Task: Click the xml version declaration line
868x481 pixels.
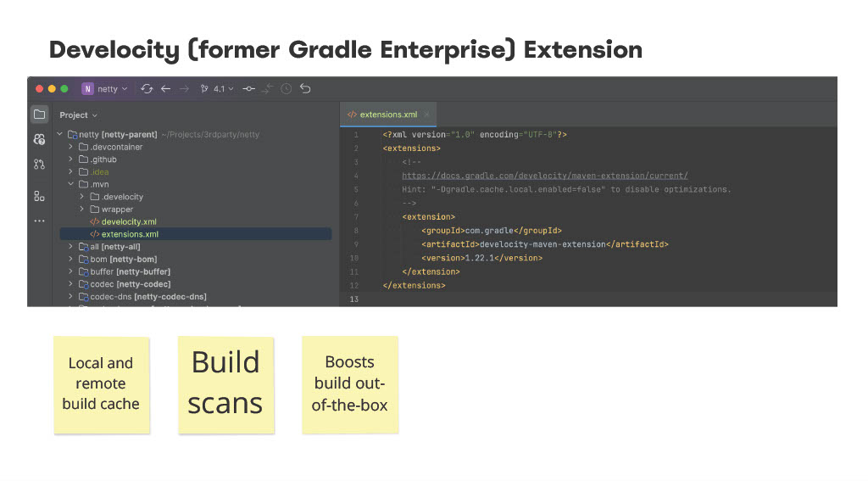Action: (x=475, y=135)
